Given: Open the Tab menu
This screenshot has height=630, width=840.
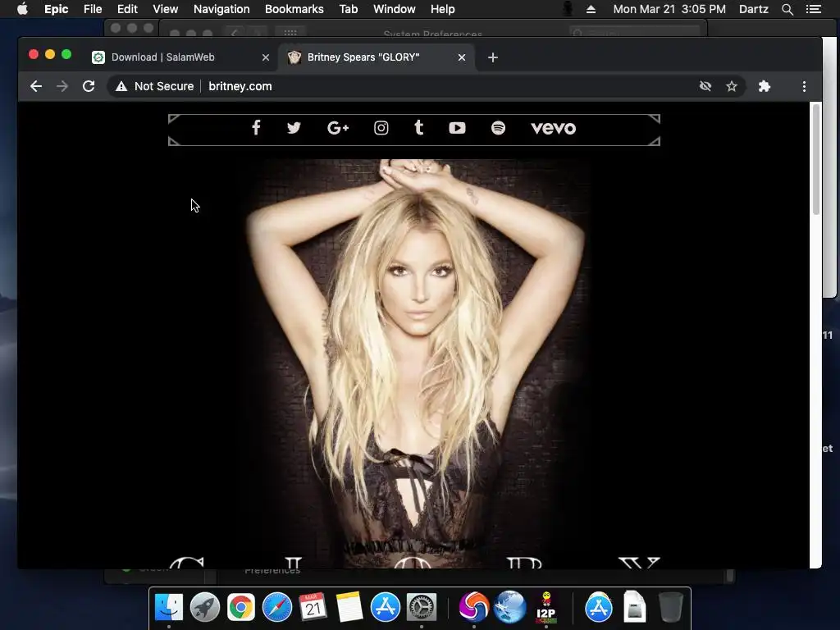Looking at the screenshot, I should pos(348,9).
